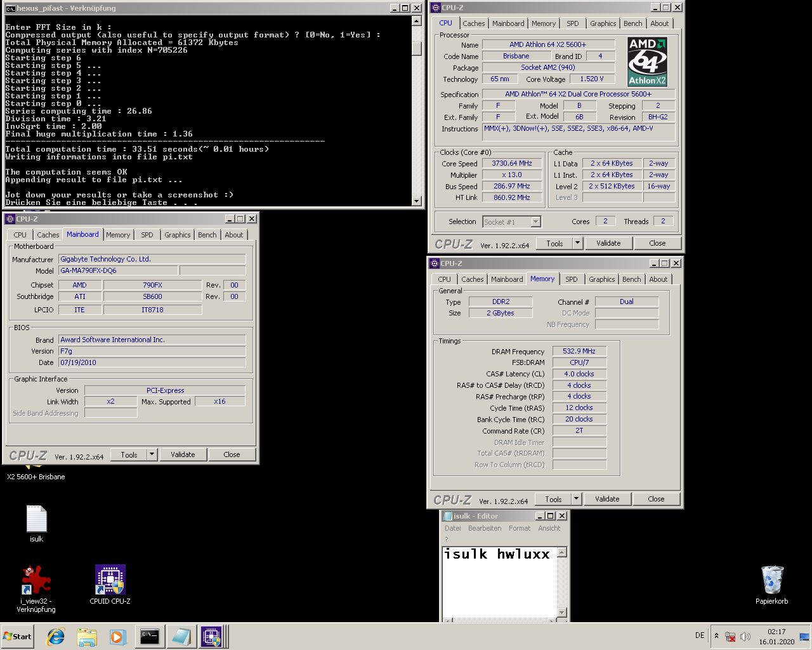The height and width of the screenshot is (650, 812).
Task: Click the AMD Athlon 64 X2 logo
Action: (x=647, y=62)
